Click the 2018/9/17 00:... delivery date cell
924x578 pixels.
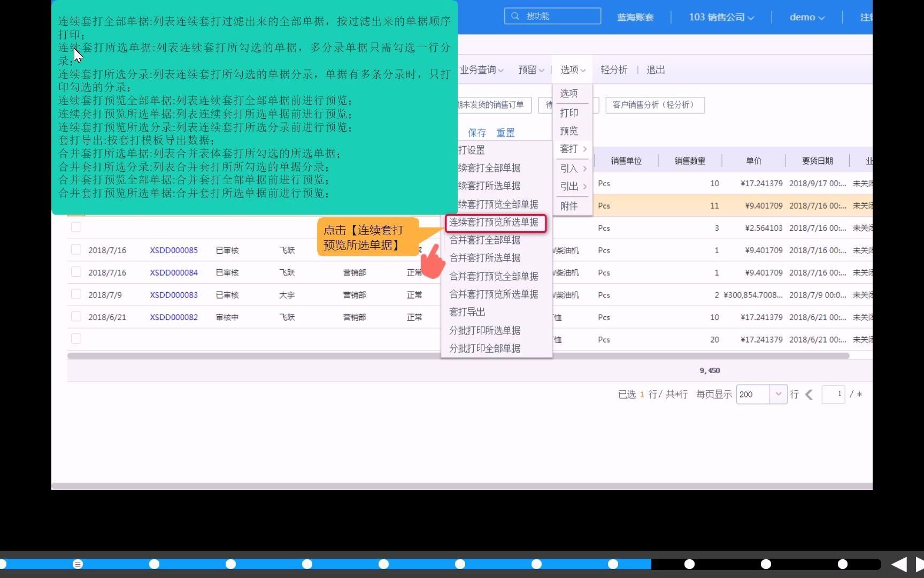tap(818, 184)
